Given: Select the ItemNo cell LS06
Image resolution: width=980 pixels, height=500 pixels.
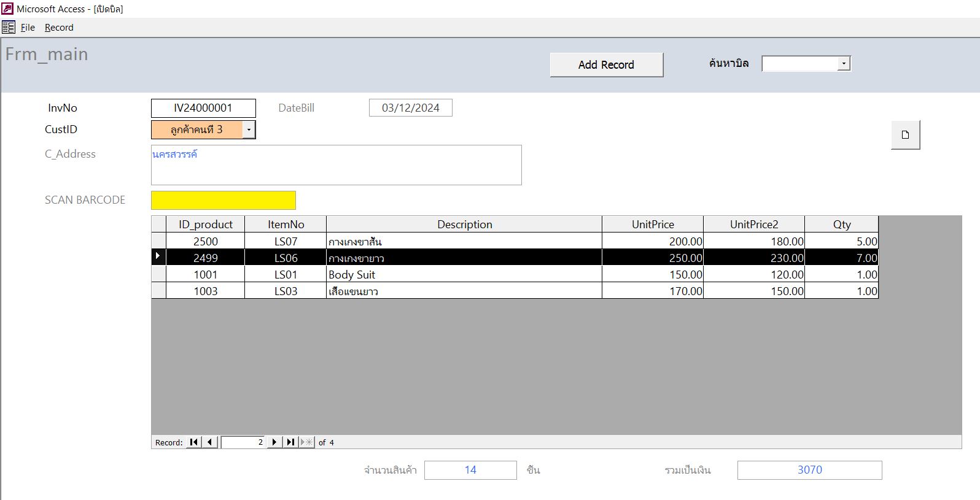Looking at the screenshot, I should pyautogui.click(x=286, y=258).
